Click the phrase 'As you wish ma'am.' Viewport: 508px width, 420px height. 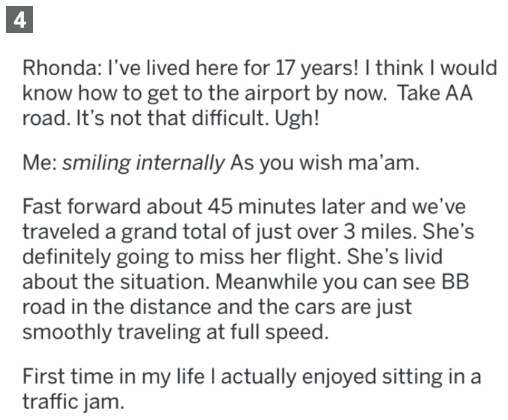click(x=325, y=163)
